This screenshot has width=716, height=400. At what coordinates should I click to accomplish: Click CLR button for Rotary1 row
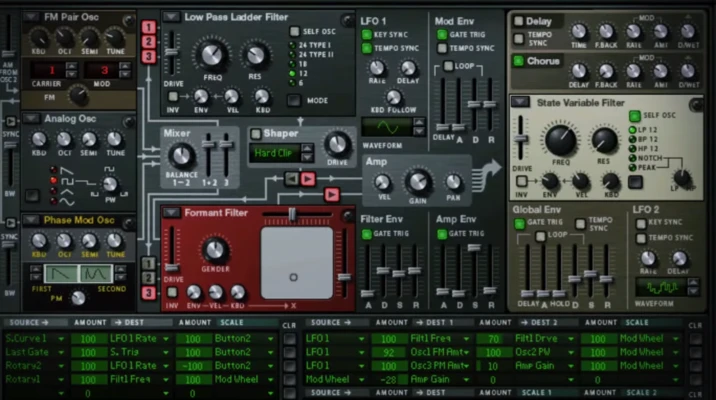click(x=290, y=380)
